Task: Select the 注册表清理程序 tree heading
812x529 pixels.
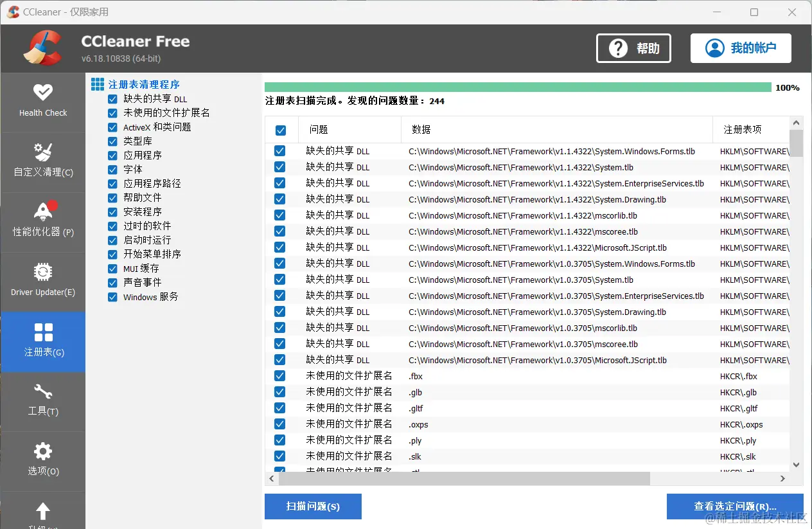Action: coord(144,84)
